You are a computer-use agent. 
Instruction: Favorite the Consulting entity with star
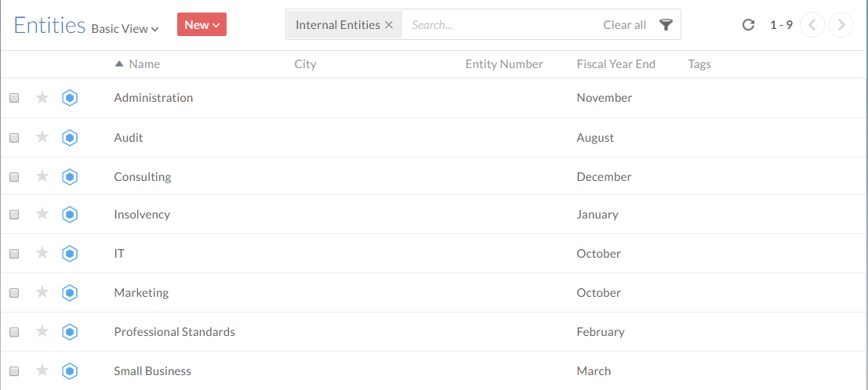(x=42, y=176)
